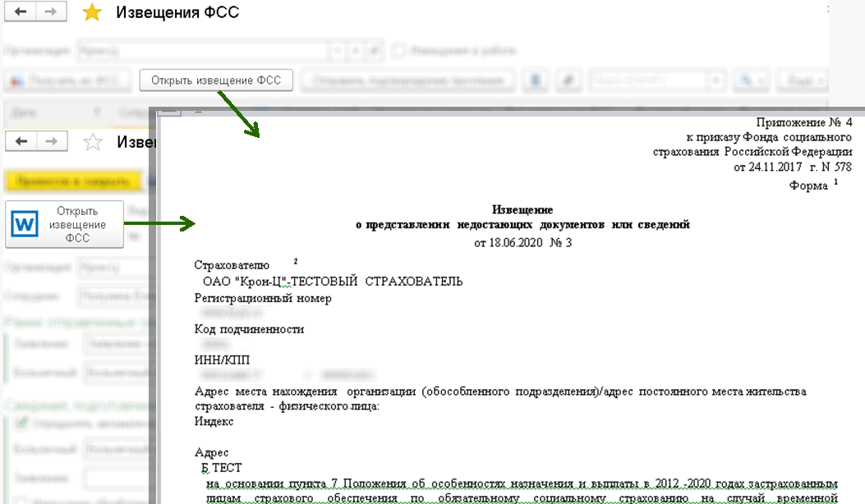Go forward in the Извещения ФСС list window

tap(51, 11)
